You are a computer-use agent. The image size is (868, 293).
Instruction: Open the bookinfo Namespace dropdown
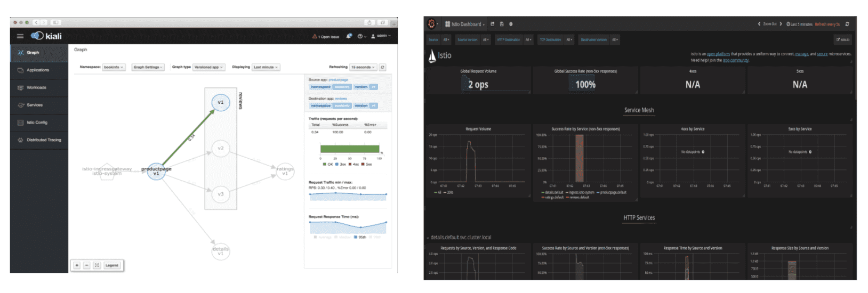[x=114, y=67]
